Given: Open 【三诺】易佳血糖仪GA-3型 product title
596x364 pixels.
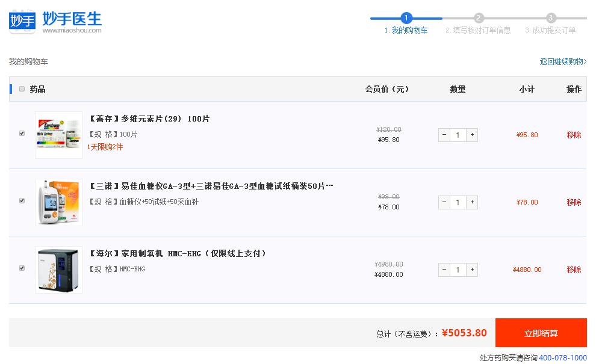Looking at the screenshot, I should click(x=211, y=186).
